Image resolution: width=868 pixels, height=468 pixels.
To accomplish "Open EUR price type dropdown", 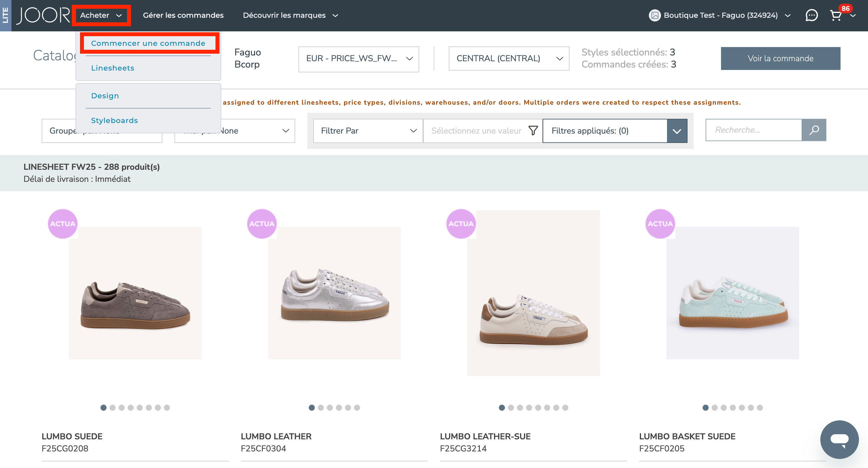I will [x=359, y=58].
